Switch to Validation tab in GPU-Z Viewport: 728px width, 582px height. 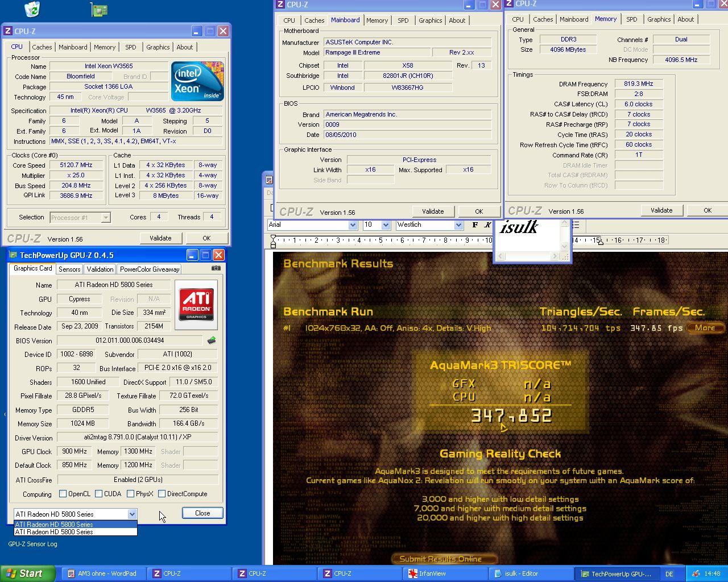100,269
